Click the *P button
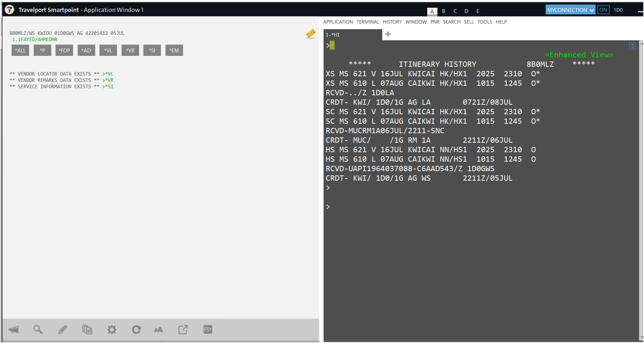The image size is (644, 343). point(43,50)
